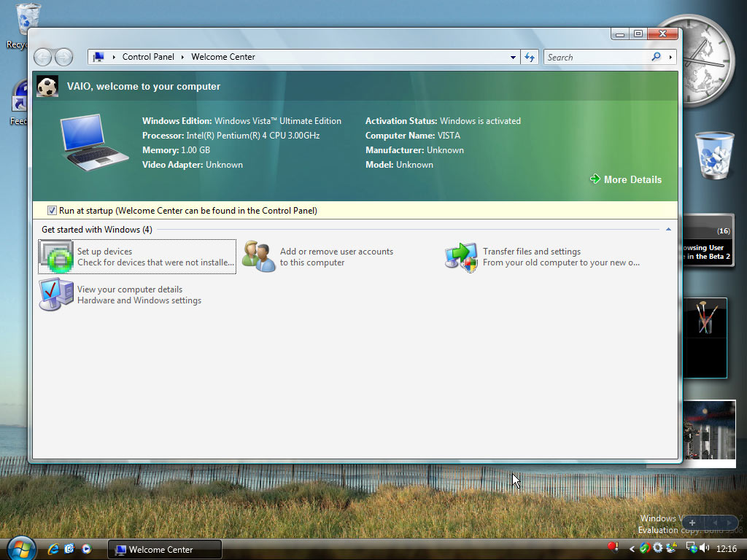Viewport: 747px width, 560px height.
Task: Refresh the Welcome Center address bar
Action: [530, 57]
